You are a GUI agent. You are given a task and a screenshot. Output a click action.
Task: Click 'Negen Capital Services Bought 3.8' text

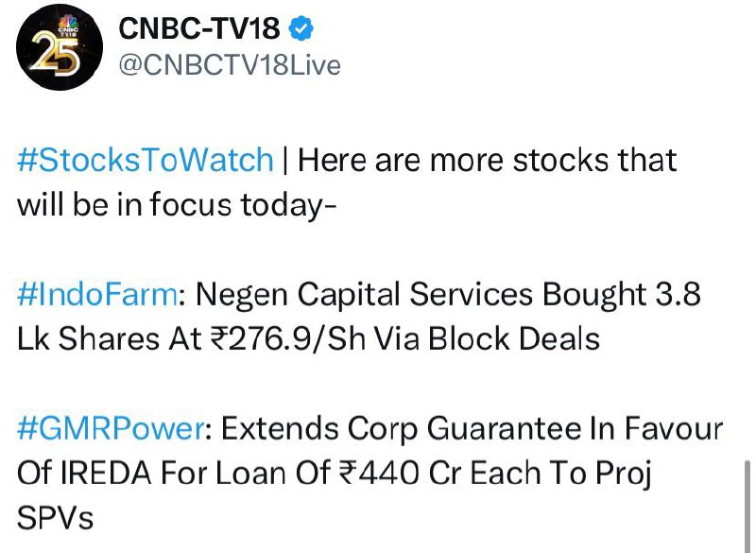(448, 295)
